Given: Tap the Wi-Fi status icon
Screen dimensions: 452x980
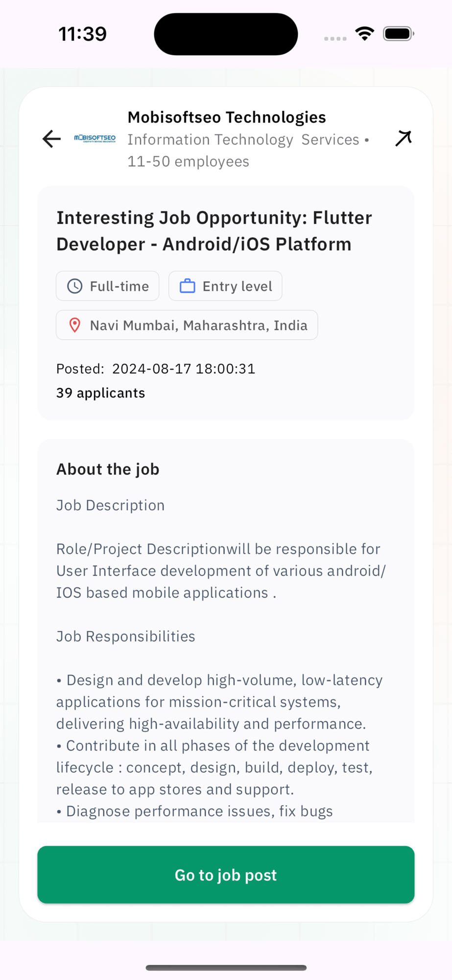Looking at the screenshot, I should click(x=364, y=34).
